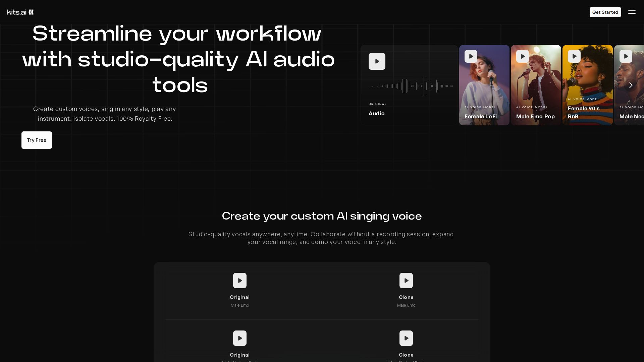The image size is (644, 362).
Task: Play the Male Emo Pop voice preview
Action: pos(522,56)
